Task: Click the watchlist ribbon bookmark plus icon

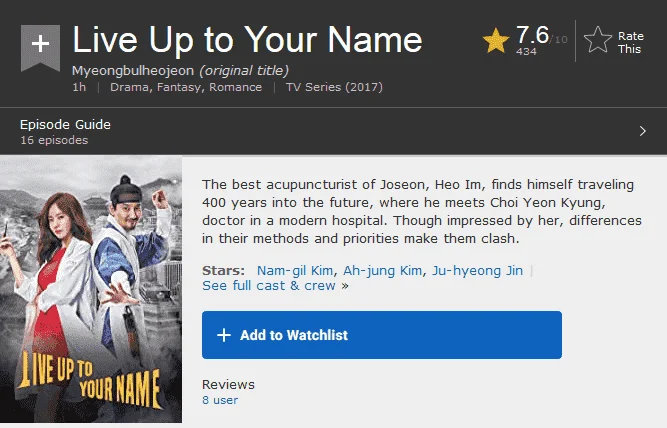Action: [x=40, y=47]
